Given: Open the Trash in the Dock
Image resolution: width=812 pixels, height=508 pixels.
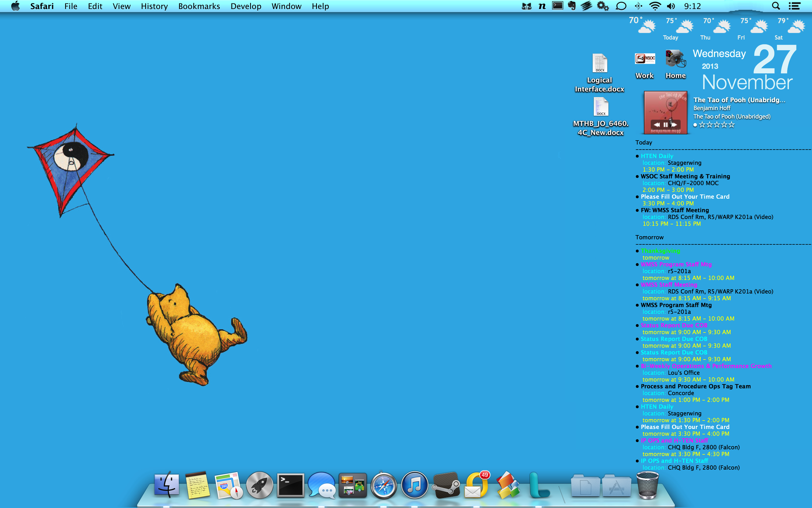Looking at the screenshot, I should pyautogui.click(x=648, y=485).
